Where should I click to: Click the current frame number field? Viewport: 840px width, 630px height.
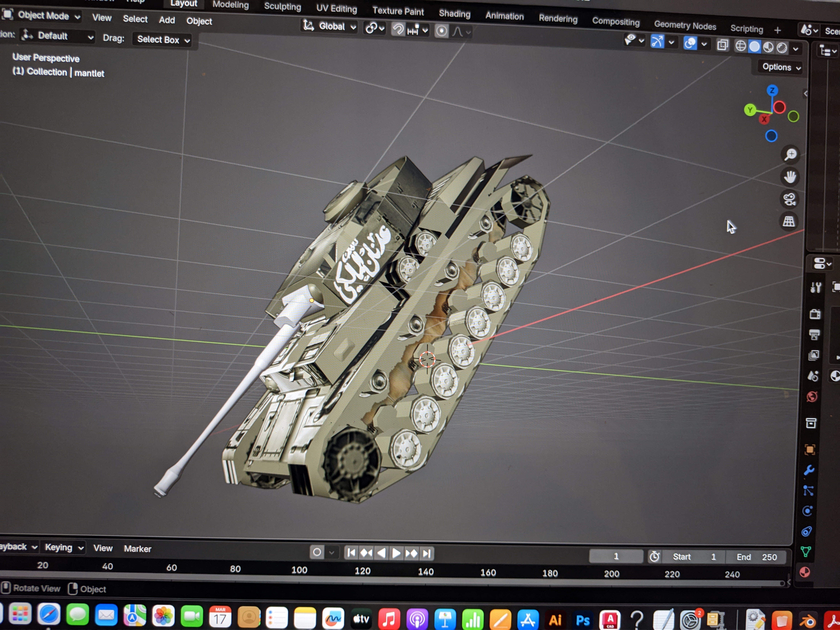point(616,556)
